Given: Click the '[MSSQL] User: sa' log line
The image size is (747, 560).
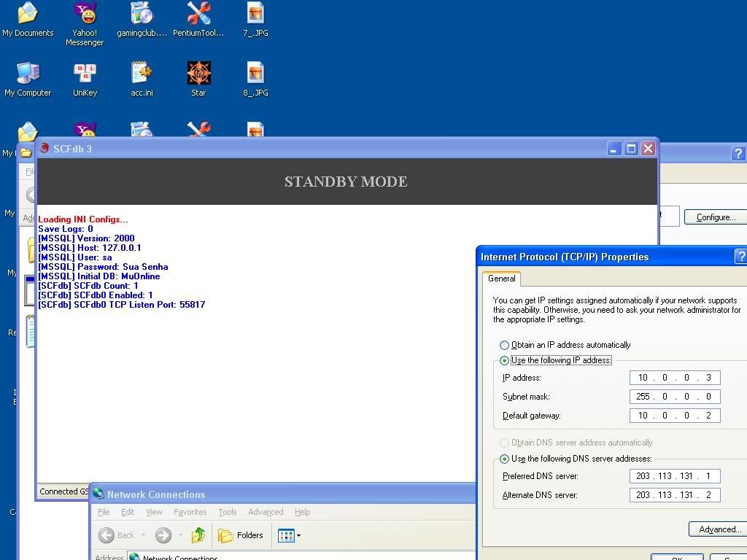Looking at the screenshot, I should 75,257.
